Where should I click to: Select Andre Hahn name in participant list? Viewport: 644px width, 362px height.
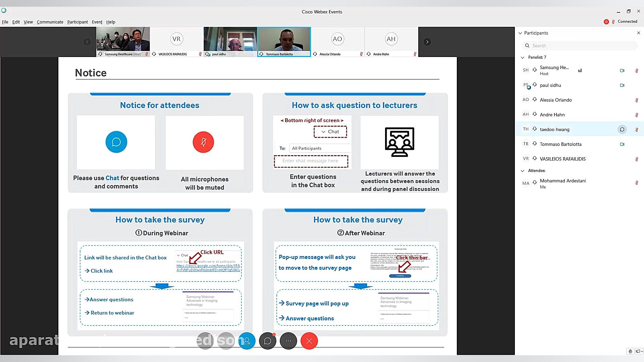552,115
